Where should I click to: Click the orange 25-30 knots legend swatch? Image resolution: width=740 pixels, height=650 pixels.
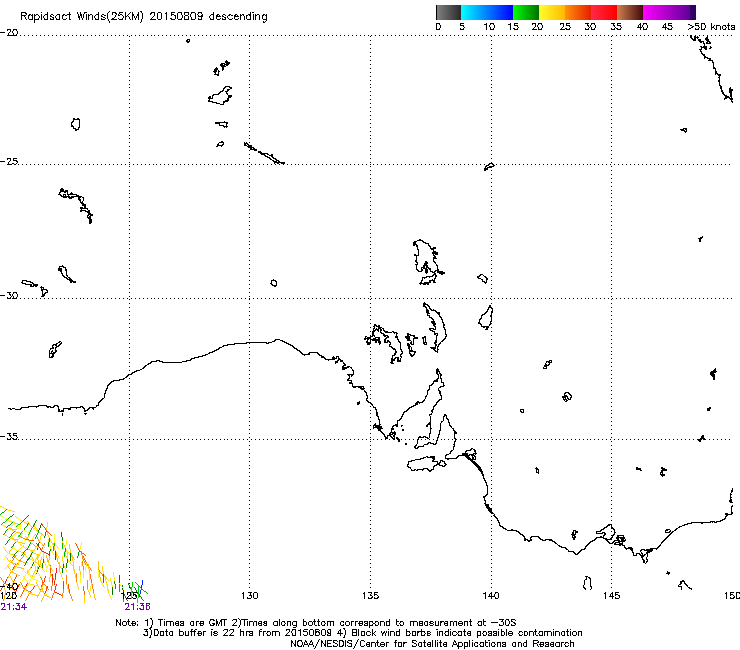578,12
